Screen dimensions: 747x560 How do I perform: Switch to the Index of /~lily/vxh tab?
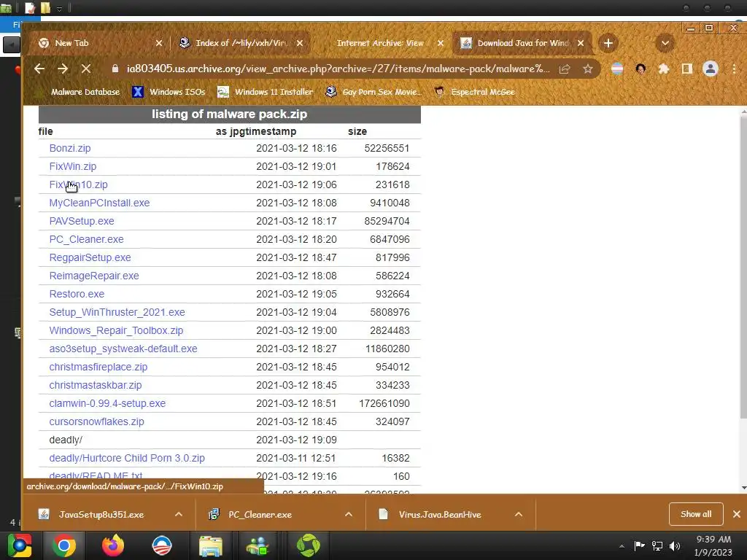(241, 43)
